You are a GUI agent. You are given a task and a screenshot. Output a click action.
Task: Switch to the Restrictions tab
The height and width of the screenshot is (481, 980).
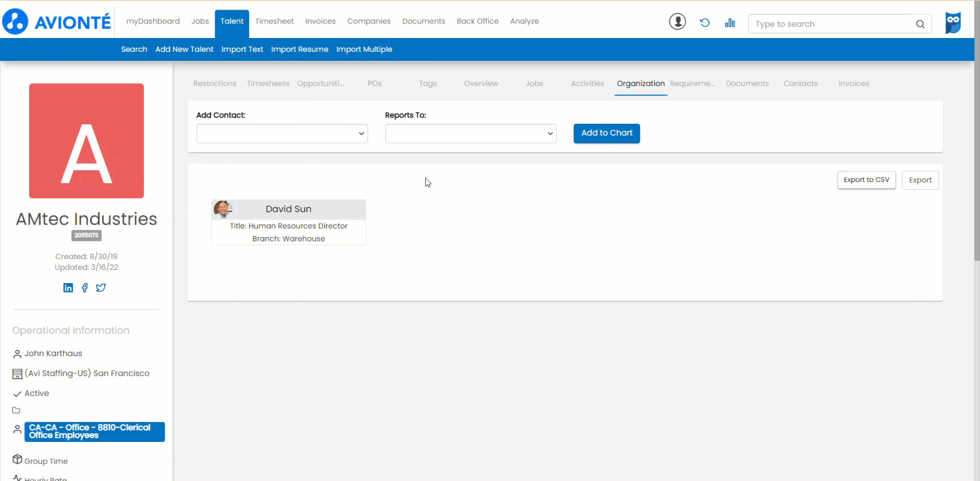(215, 83)
